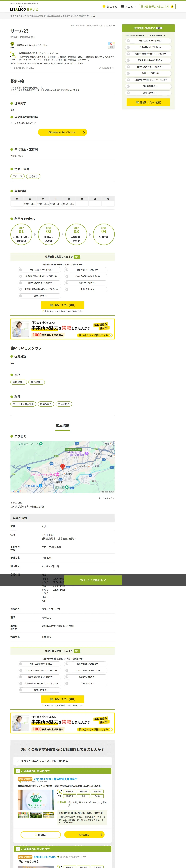The image size is (186, 868).
Task: Click 活動内容を少し詳しく知りたい button
Action: [x=62, y=132]
